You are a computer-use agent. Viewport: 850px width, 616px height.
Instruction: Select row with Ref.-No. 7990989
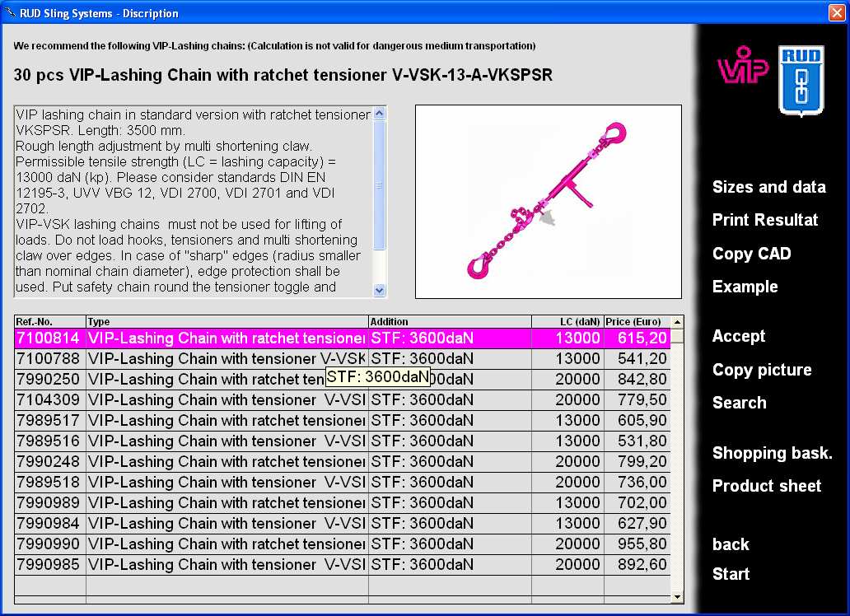343,503
